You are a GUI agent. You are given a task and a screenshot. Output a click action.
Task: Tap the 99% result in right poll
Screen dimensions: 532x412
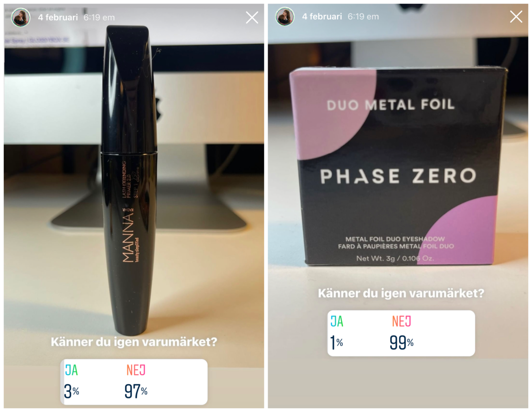(x=401, y=343)
